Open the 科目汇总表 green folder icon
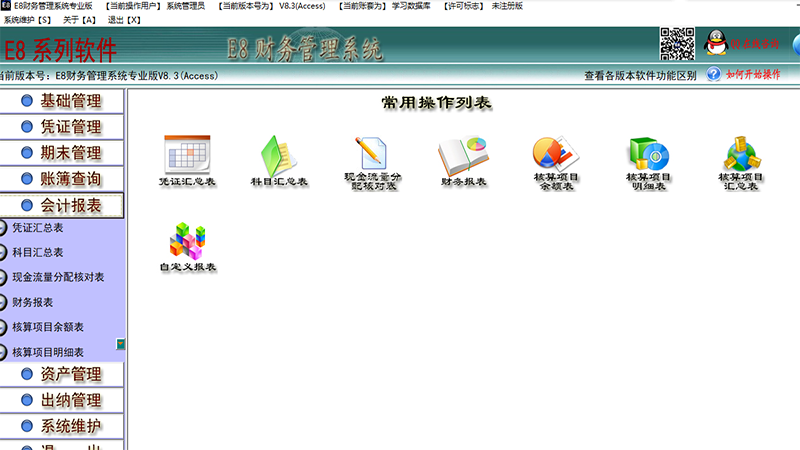 (x=278, y=156)
